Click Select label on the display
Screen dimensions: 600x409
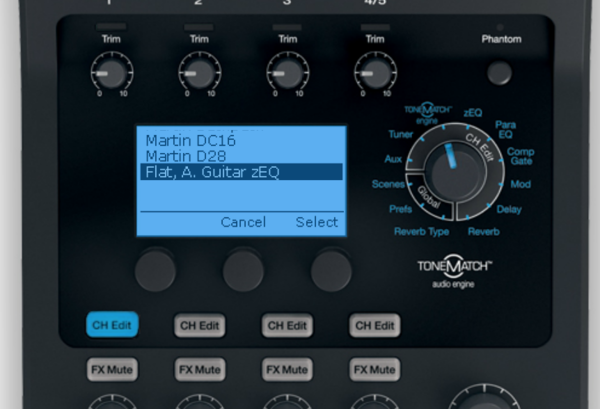(317, 222)
